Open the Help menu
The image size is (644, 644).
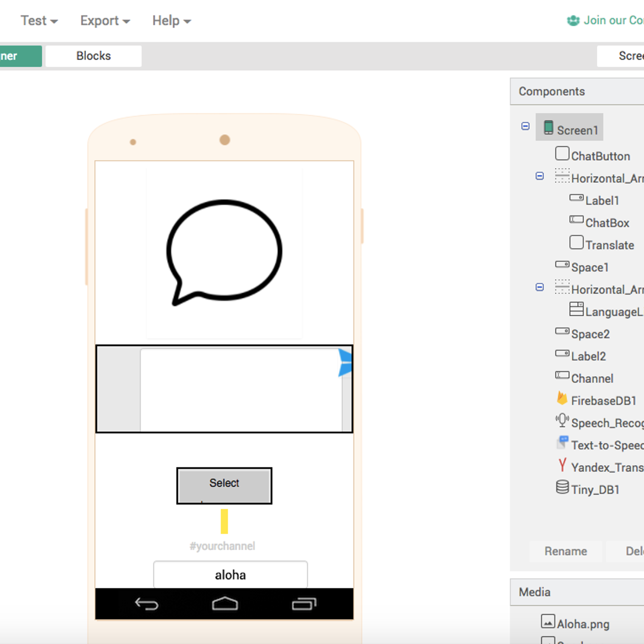[171, 21]
